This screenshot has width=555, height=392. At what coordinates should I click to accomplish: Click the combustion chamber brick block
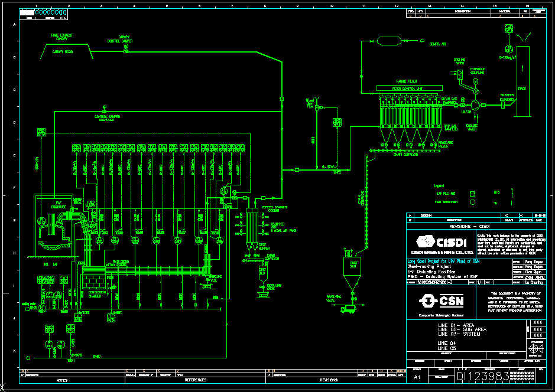[x=94, y=282]
